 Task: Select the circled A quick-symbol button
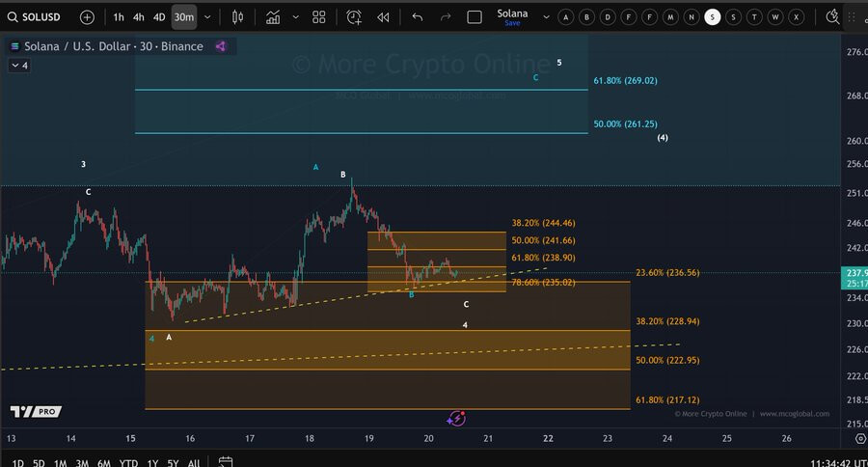pos(566,17)
